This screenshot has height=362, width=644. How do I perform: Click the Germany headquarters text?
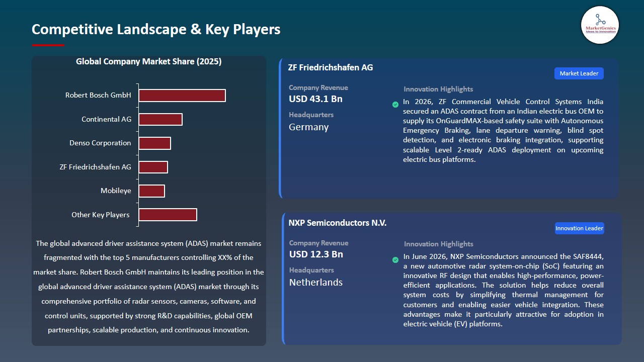point(309,127)
